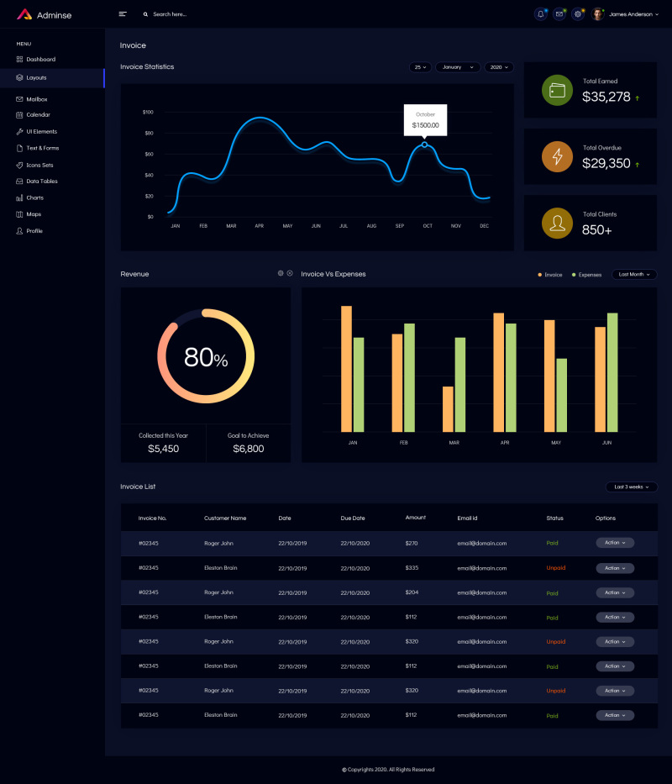The height and width of the screenshot is (784, 672).
Task: Toggle the hamburger menu button
Action: coord(123,13)
